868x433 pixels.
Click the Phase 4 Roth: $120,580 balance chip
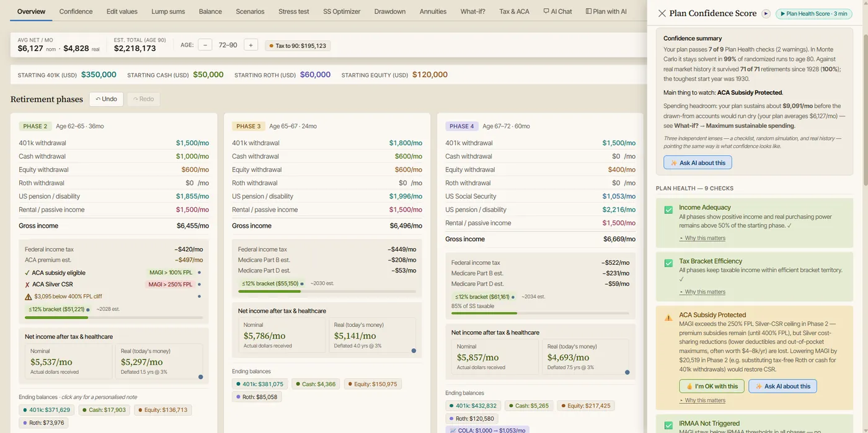472,419
